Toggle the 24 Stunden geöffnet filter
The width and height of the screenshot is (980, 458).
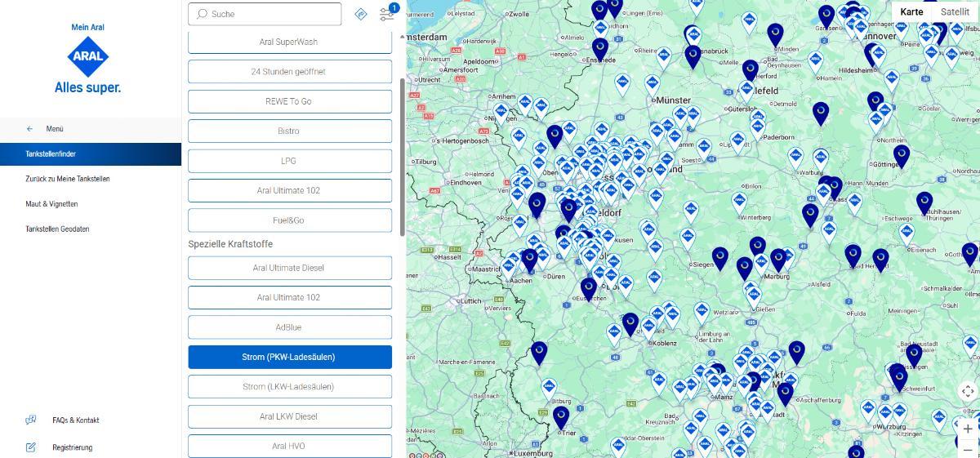click(290, 72)
